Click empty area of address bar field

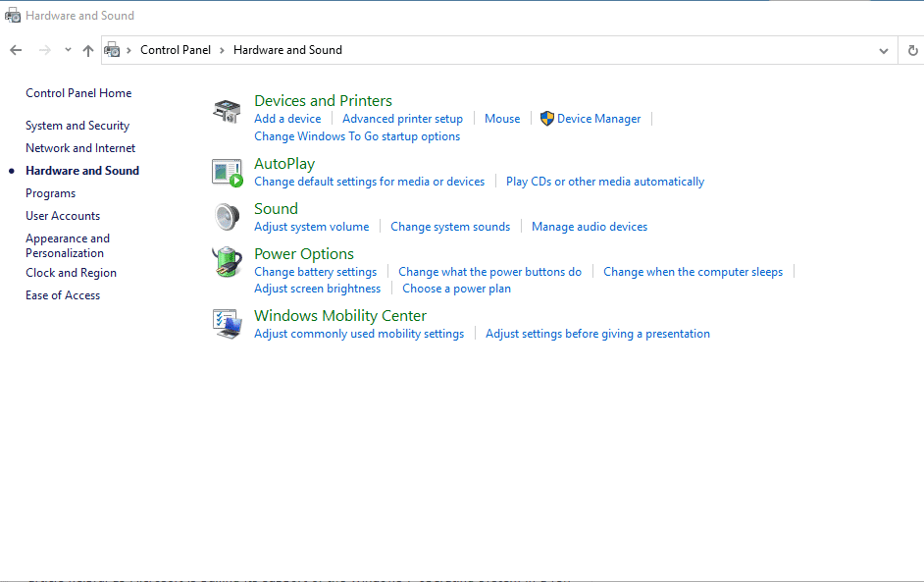coord(589,50)
